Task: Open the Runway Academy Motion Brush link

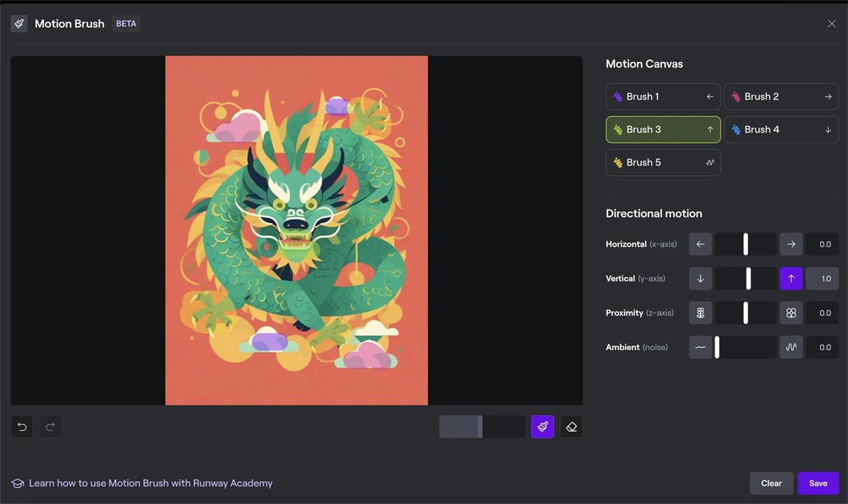Action: tap(150, 483)
